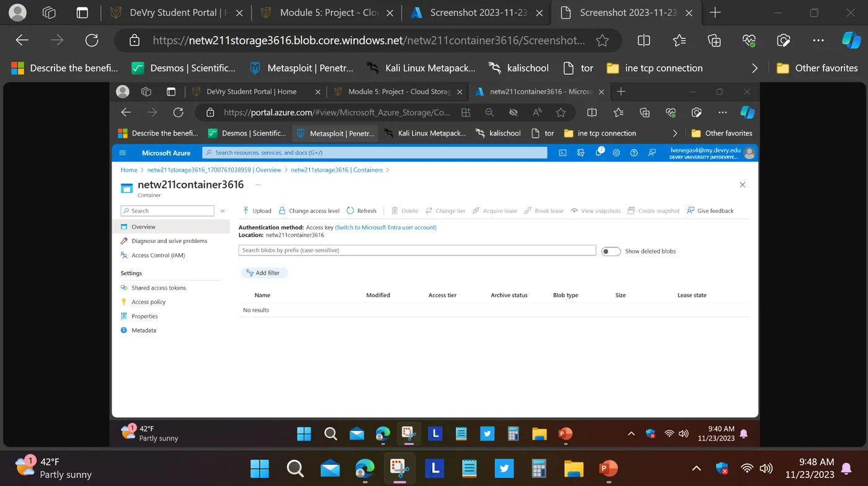The height and width of the screenshot is (486, 868).
Task: Reload the page with outer browser's refresh
Action: click(92, 40)
